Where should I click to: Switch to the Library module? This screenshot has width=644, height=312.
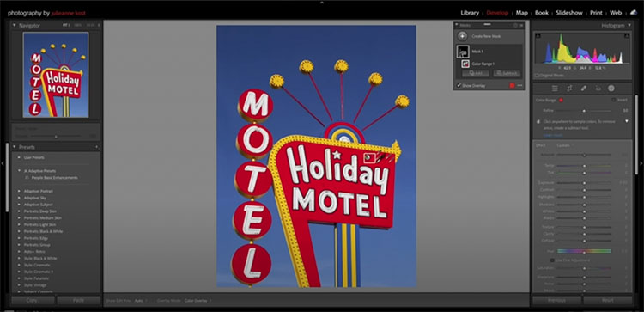(470, 13)
